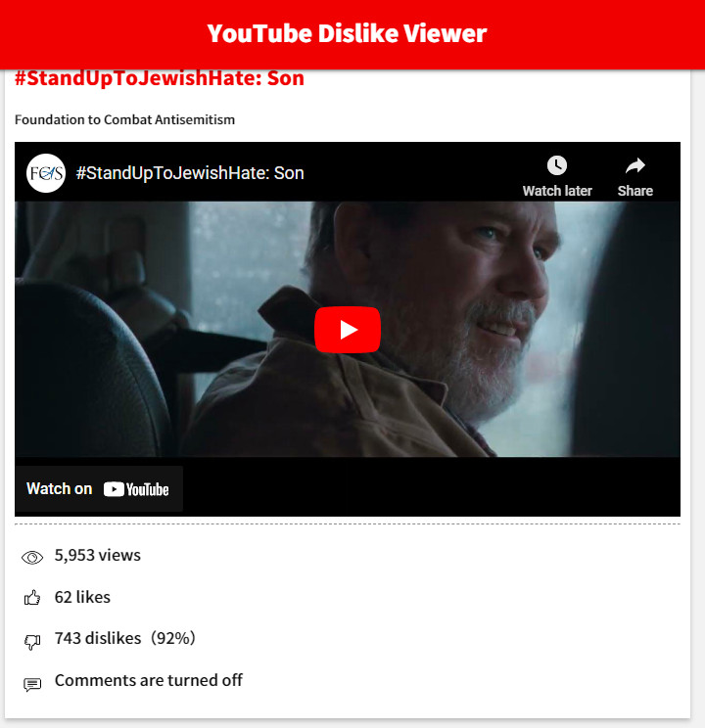Open the FCAS channel avatar

point(46,173)
